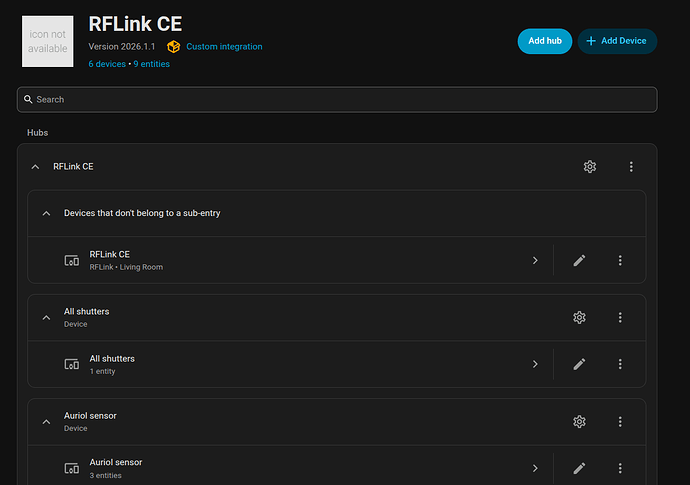Viewport: 690px width, 485px height.
Task: Open Auriol sensor device overflow menu
Action: (x=620, y=468)
